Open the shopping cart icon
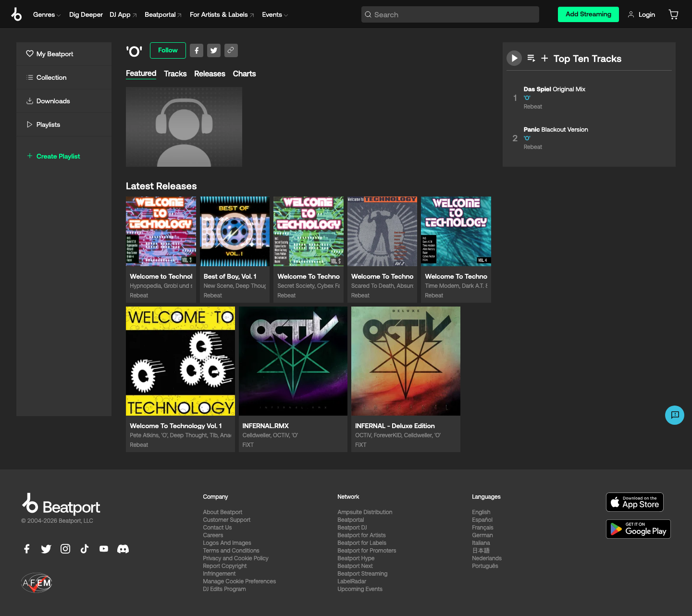Image resolution: width=692 pixels, height=616 pixels. point(673,14)
